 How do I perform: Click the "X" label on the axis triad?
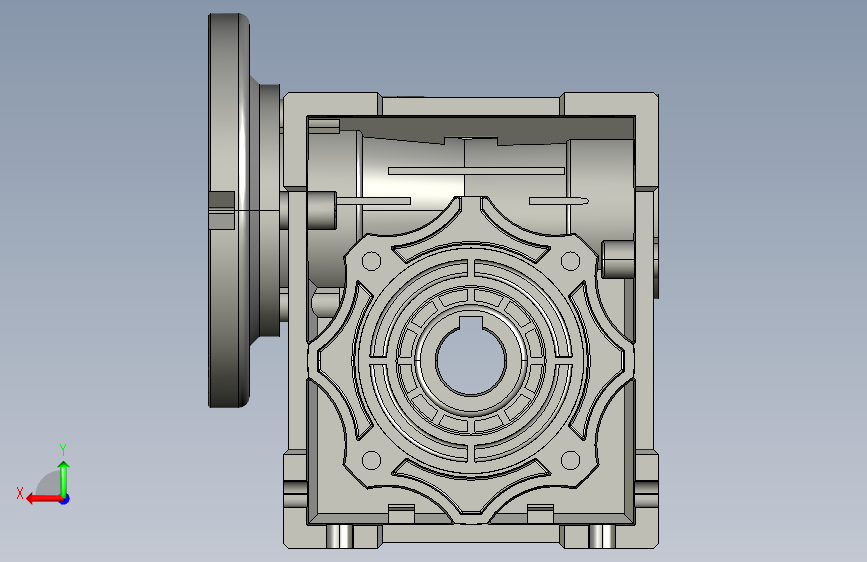click(x=20, y=493)
